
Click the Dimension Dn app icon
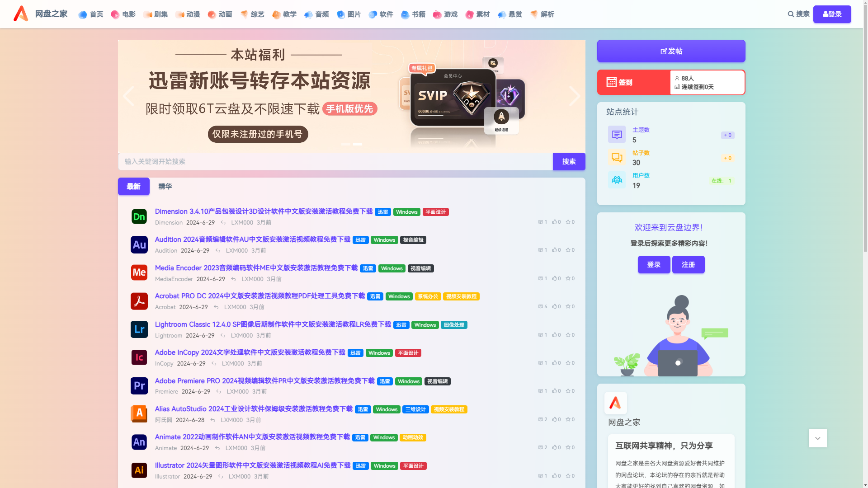pos(139,216)
